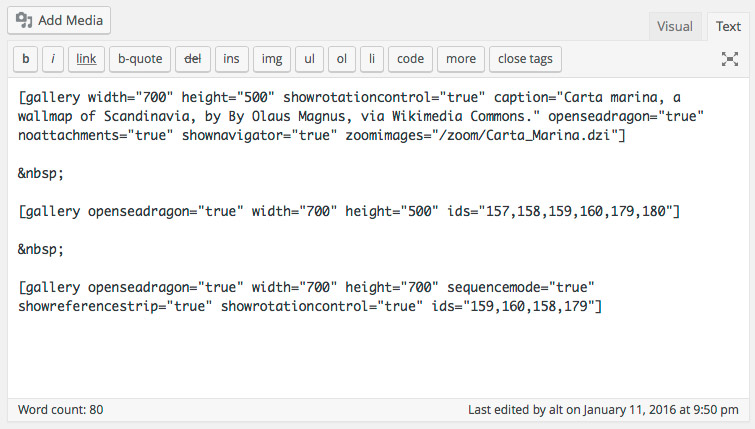Click the Add Media button
The width and height of the screenshot is (755, 429).
click(x=59, y=20)
